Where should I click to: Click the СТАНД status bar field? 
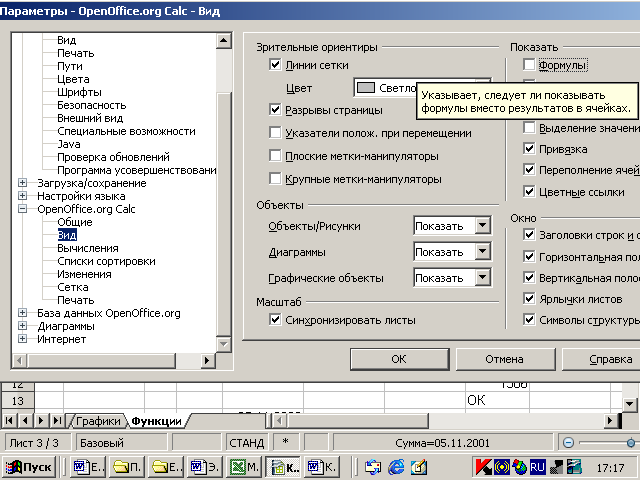pos(246,442)
